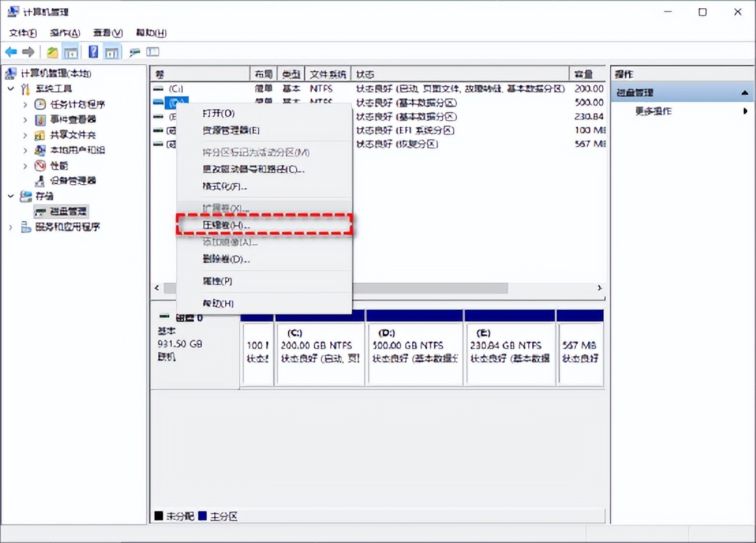Collapse the 系统工具 tree node

pyautogui.click(x=10, y=89)
